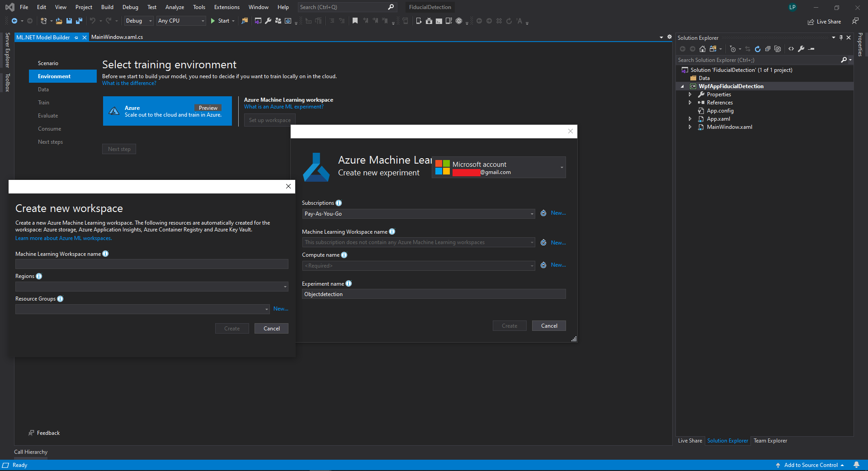Open the Microsoft account selector dropdown
This screenshot has height=471, width=868.
(499, 167)
